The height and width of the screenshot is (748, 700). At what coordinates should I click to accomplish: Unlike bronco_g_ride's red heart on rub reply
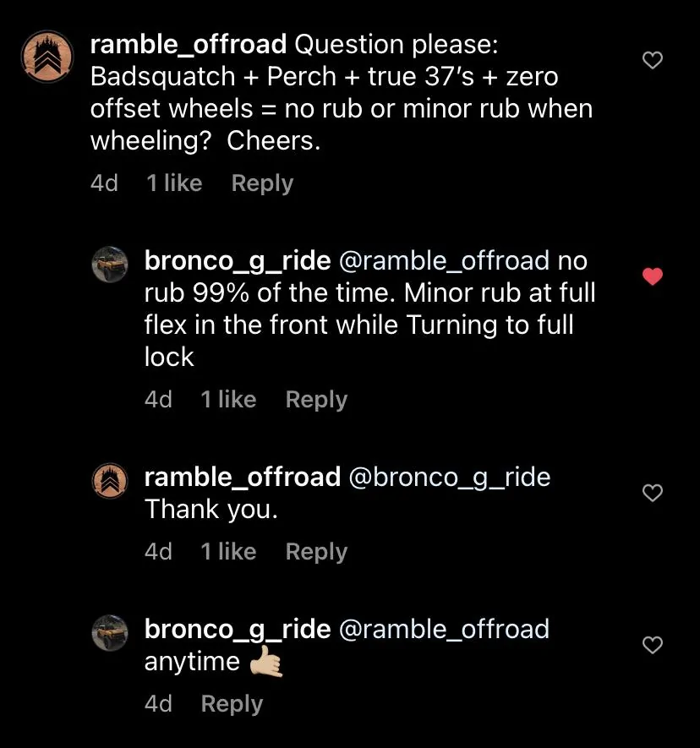tap(653, 276)
